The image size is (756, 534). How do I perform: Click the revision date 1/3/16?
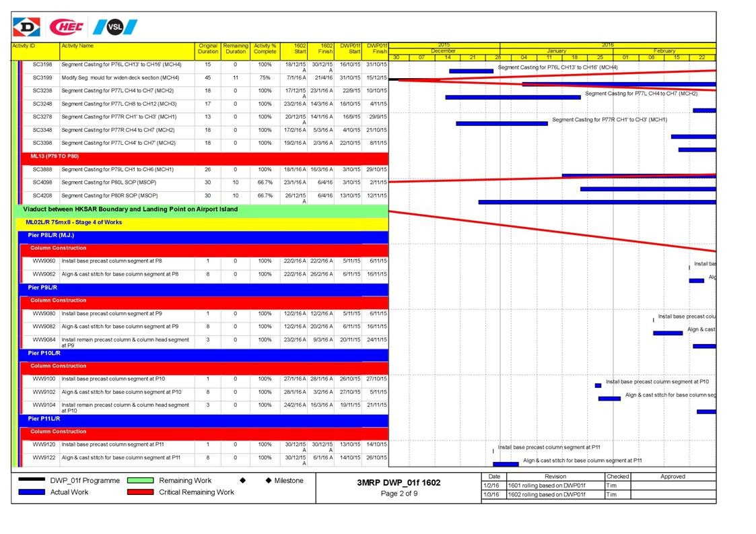(491, 495)
